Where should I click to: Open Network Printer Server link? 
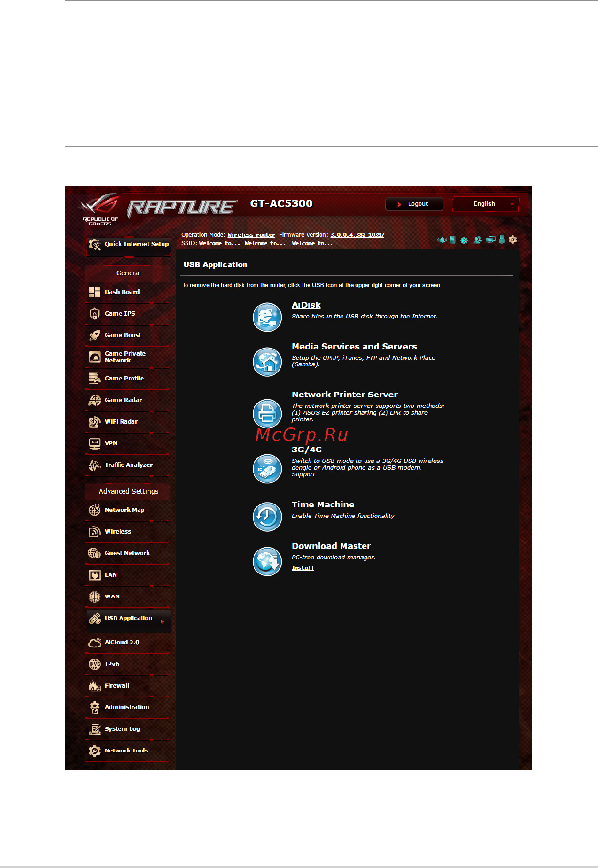[x=345, y=395]
